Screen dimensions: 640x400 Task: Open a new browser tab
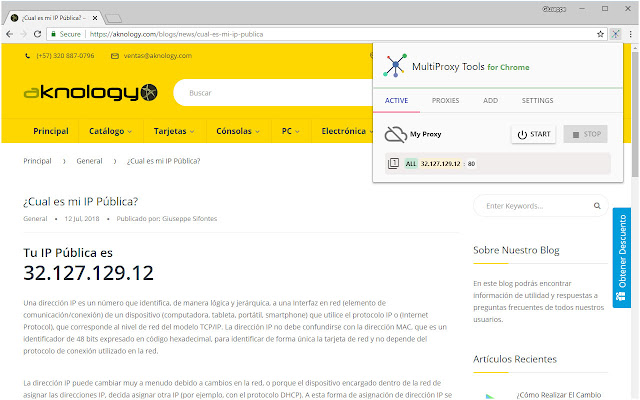pos(113,18)
